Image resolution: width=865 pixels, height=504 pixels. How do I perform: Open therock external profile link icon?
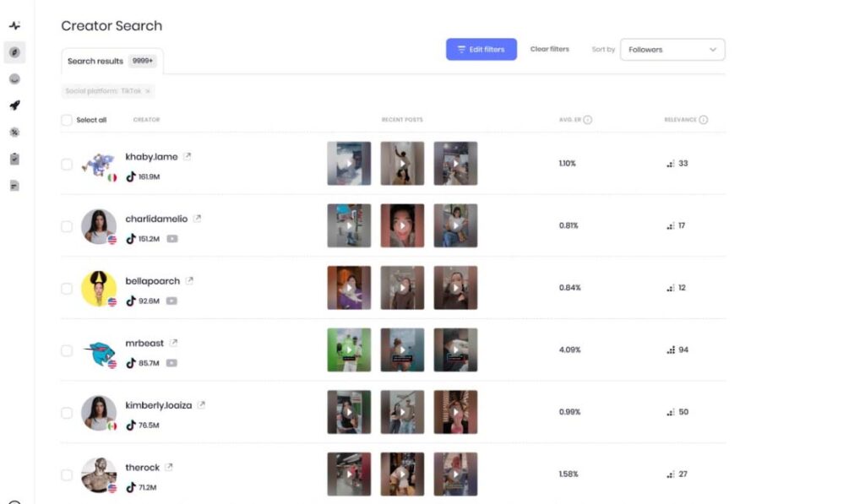[x=169, y=467]
